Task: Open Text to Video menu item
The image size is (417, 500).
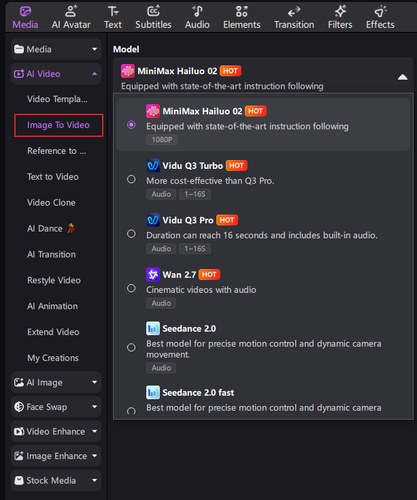Action: [x=53, y=177]
